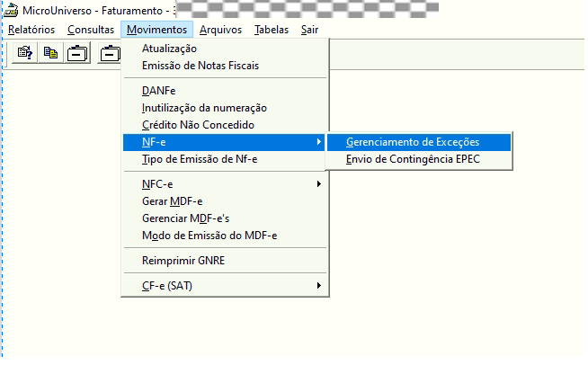The height and width of the screenshot is (365, 588).
Task: Open the Relatórios menu
Action: [31, 30]
